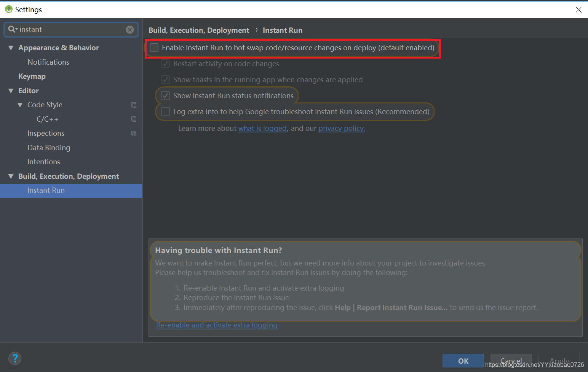Click the Android Studio logo in title bar
Screen dimensions: 588x372
pos(9,9)
